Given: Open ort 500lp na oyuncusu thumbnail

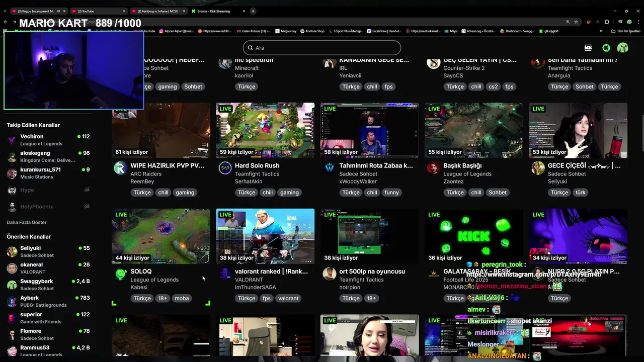Looking at the screenshot, I should click(x=369, y=236).
